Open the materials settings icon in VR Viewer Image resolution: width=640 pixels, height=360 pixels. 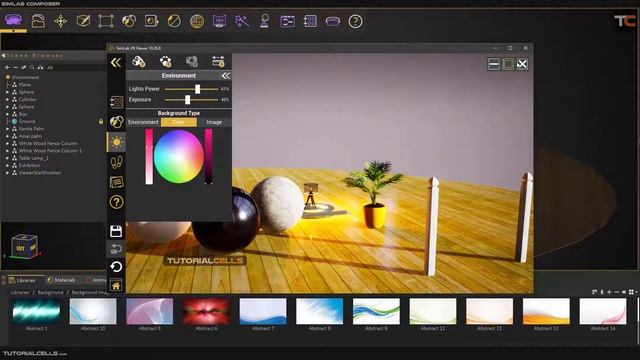pos(139,62)
